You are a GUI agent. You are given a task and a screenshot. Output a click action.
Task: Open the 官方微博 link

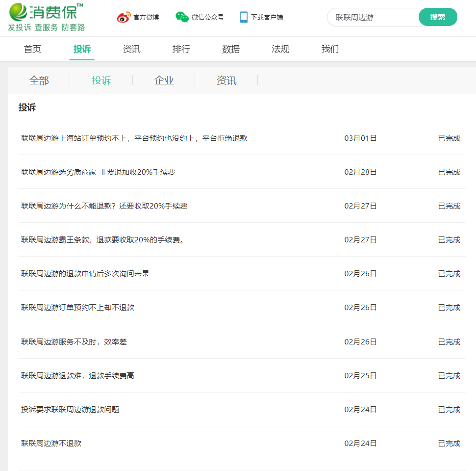(146, 17)
